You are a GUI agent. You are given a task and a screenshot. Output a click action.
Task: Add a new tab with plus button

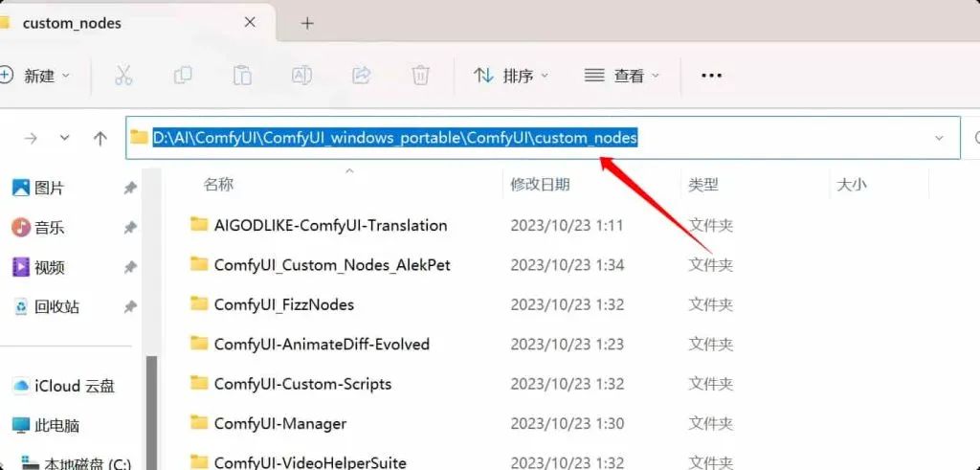pos(307,23)
